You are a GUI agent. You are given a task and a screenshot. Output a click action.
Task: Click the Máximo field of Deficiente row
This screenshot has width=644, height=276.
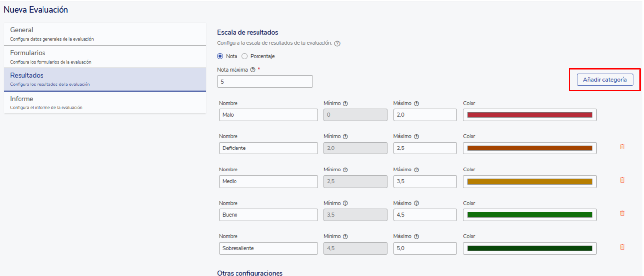pos(425,148)
